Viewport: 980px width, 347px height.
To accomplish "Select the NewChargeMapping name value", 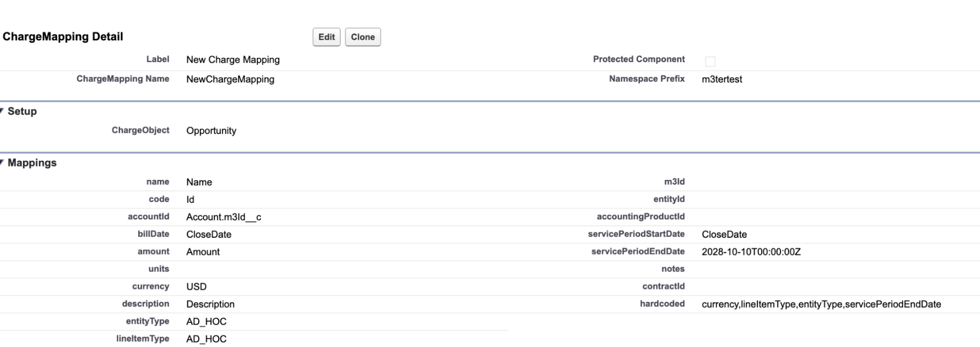I will (230, 79).
